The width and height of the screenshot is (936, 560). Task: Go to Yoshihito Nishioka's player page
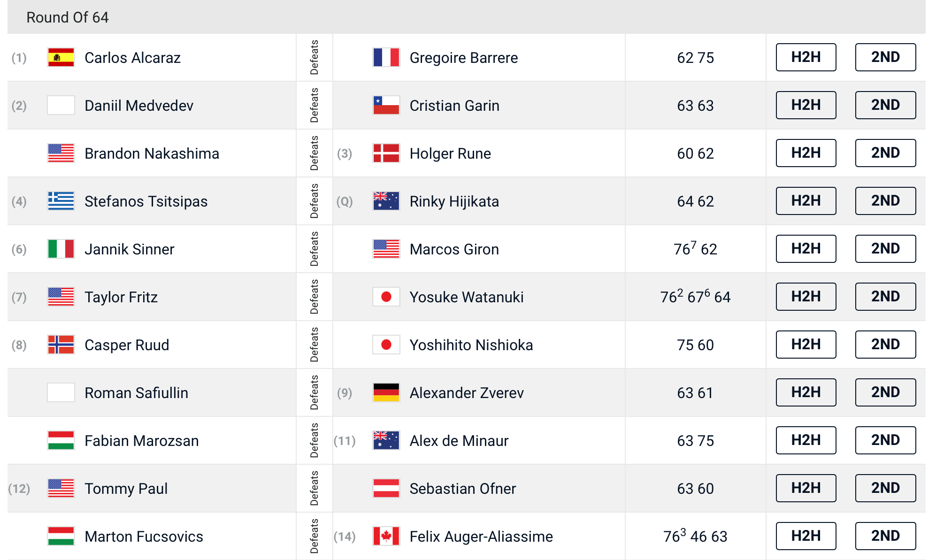(x=471, y=345)
